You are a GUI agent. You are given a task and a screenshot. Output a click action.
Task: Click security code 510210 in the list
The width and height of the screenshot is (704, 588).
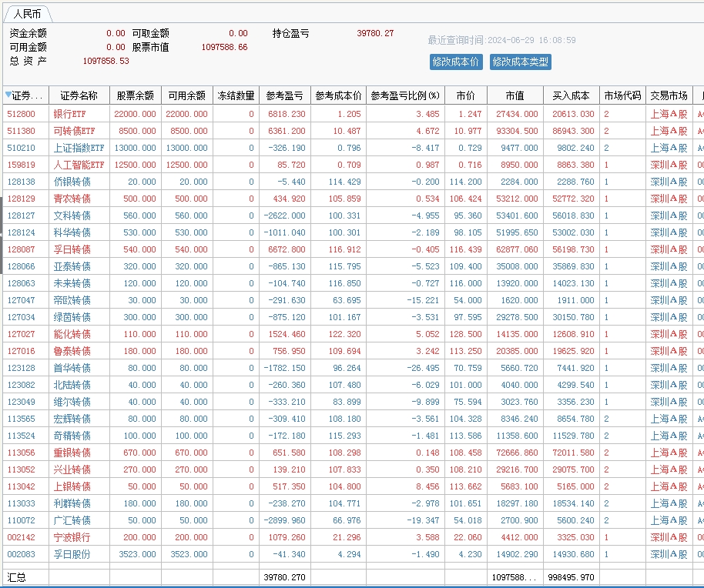pos(21,148)
